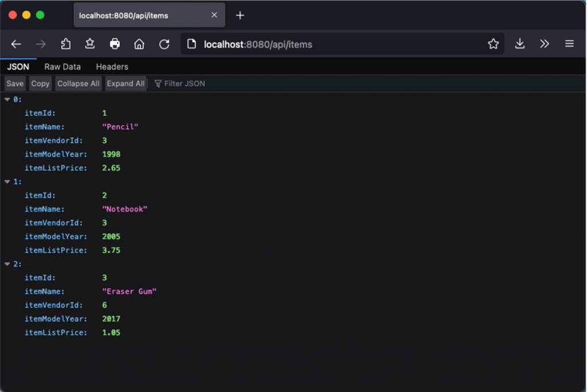Click the Save button

(15, 84)
